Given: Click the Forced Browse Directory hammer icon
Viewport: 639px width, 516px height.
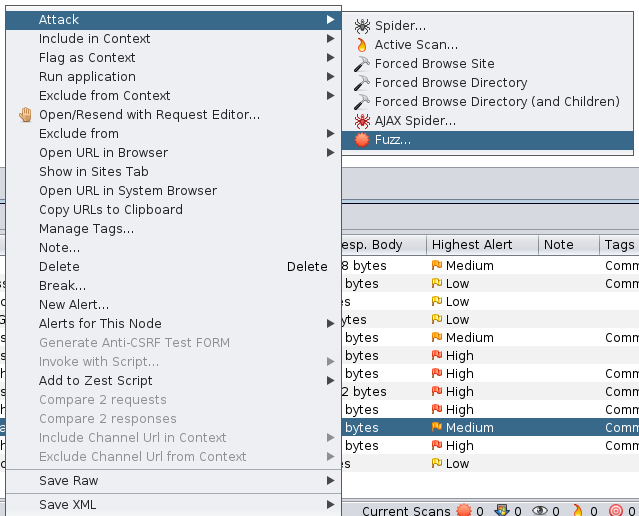Looking at the screenshot, I should point(361,83).
